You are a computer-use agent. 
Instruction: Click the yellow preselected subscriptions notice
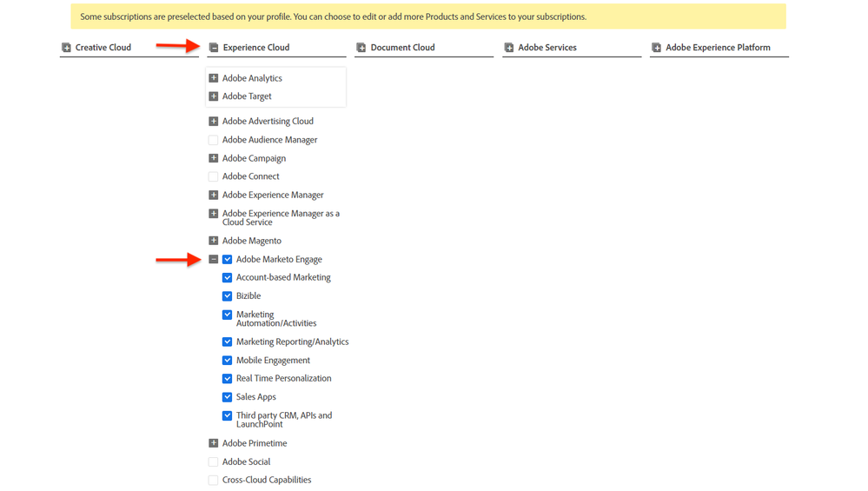(x=427, y=17)
